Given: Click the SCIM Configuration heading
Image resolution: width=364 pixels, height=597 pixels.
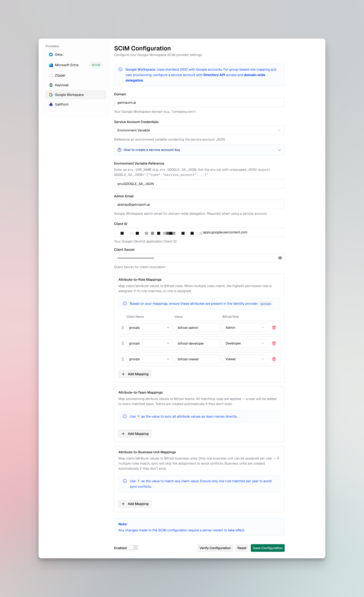Looking at the screenshot, I should [142, 48].
